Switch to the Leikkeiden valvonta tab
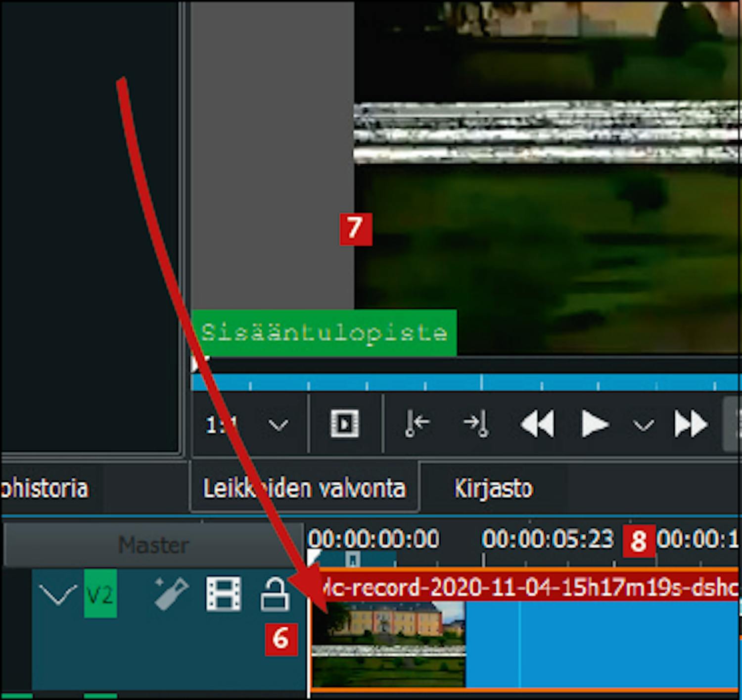 [304, 488]
